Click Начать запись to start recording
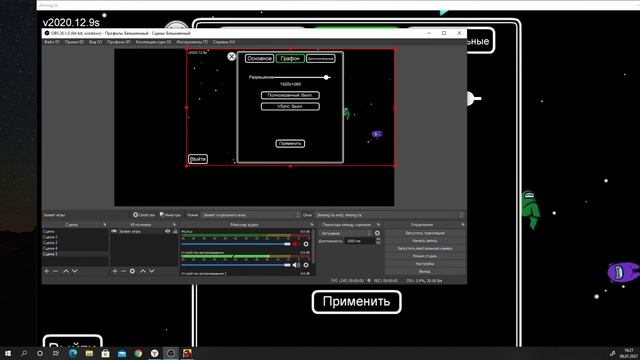Image resolution: width=640 pixels, height=360 pixels. [425, 241]
